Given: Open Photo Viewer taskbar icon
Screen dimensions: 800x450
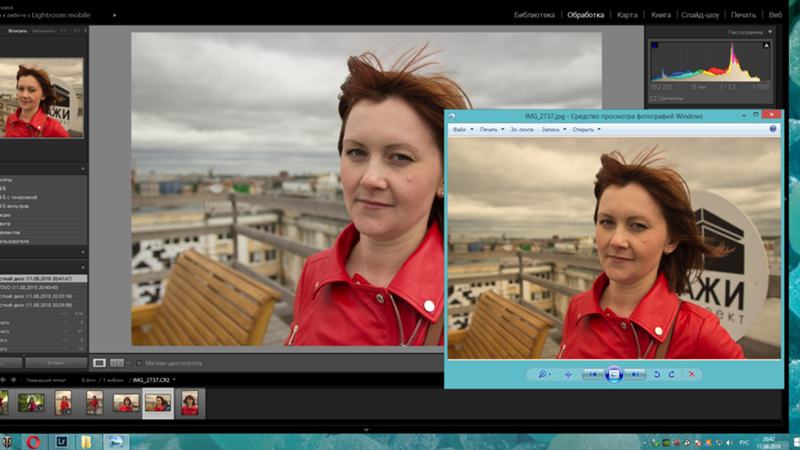Looking at the screenshot, I should 116,442.
